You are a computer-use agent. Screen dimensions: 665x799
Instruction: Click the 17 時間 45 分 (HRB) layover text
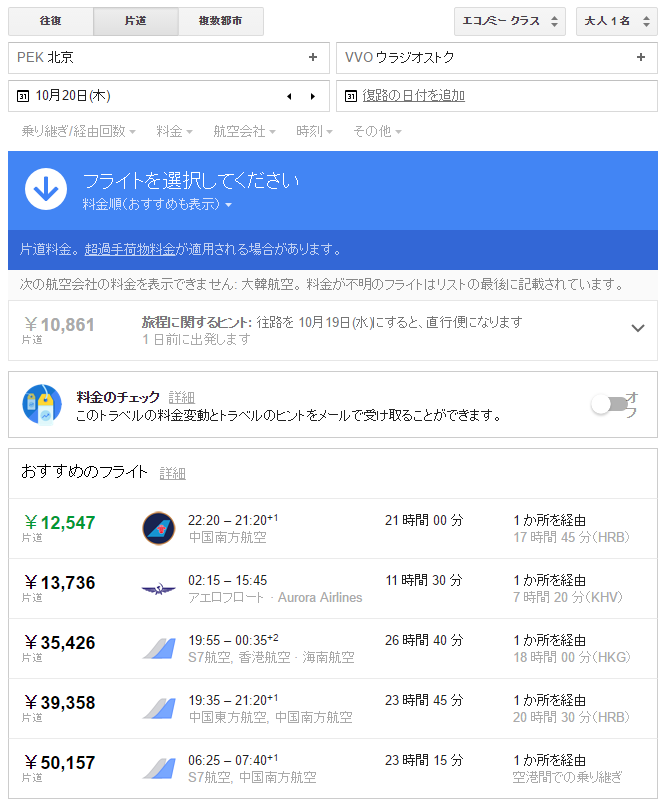click(x=571, y=537)
